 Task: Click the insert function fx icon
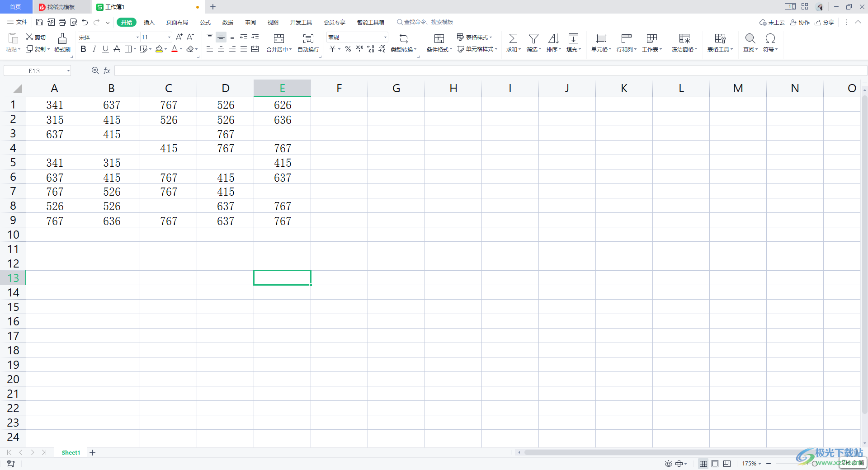point(107,70)
